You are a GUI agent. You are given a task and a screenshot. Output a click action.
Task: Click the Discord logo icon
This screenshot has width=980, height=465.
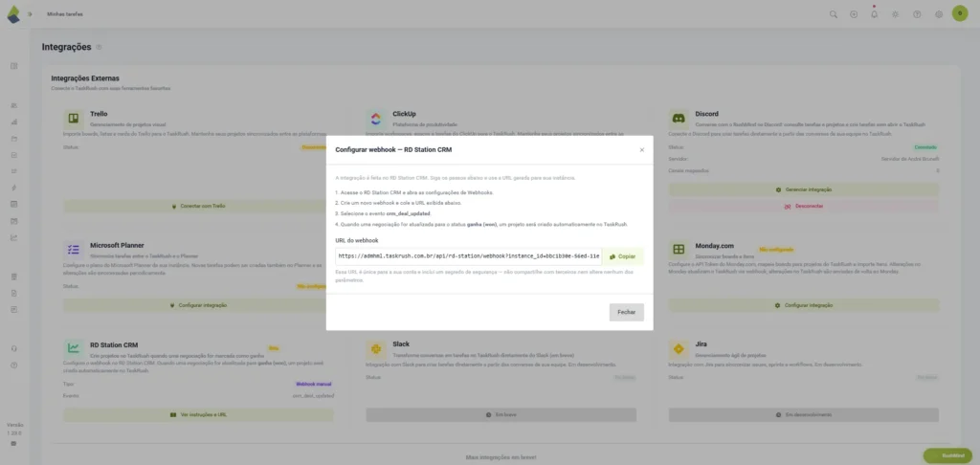click(679, 119)
